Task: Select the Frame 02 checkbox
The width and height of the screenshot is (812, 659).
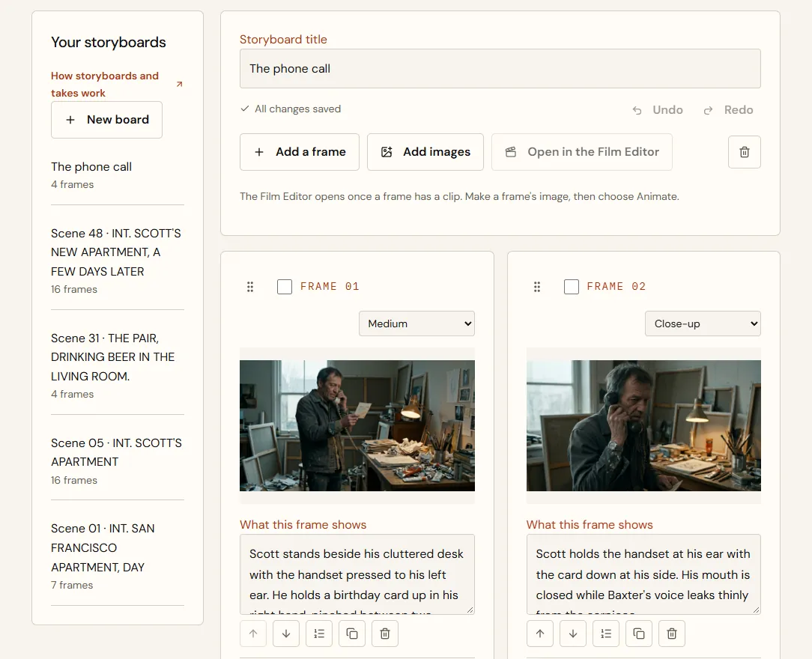Action: pyautogui.click(x=572, y=287)
